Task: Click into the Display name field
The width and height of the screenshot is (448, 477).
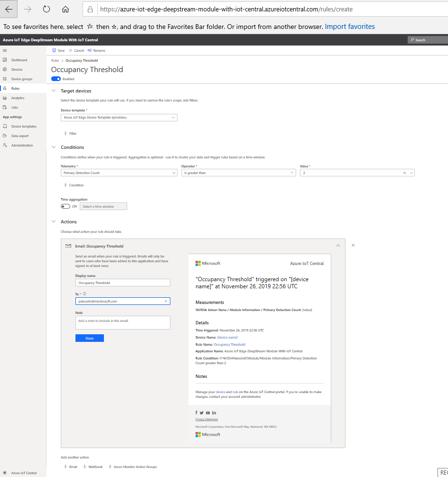Action: tap(123, 283)
